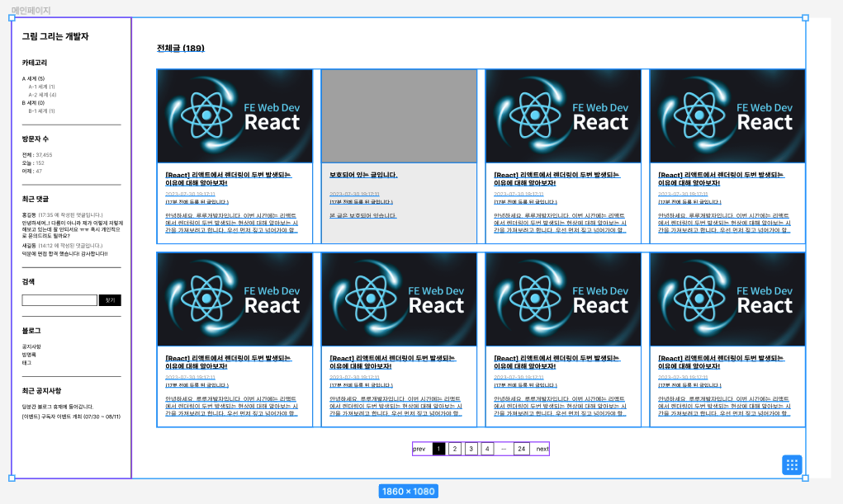Click the 검색 section heading

click(x=29, y=282)
